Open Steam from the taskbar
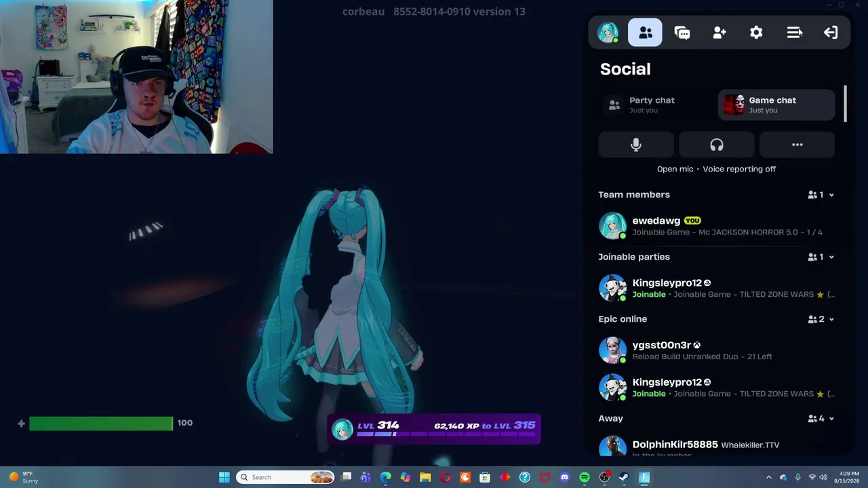Image resolution: width=868 pixels, height=488 pixels. [x=624, y=477]
